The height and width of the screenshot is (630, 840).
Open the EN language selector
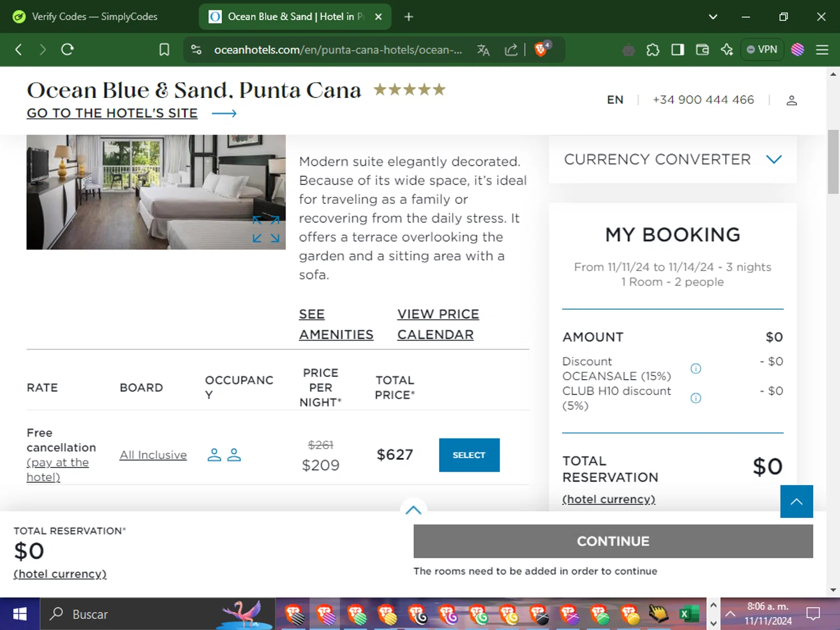point(615,100)
